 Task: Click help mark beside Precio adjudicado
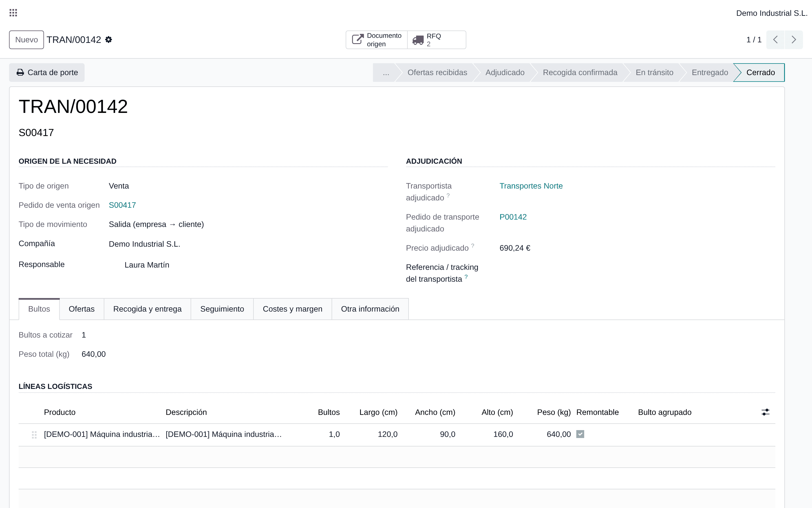(473, 246)
